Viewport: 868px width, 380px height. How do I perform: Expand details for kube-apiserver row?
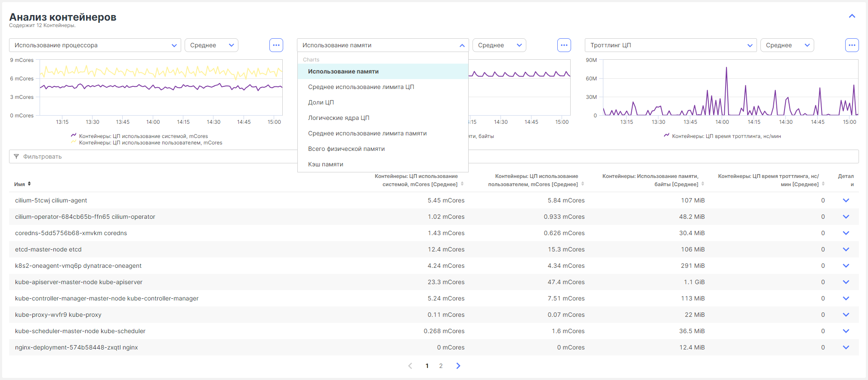pyautogui.click(x=846, y=282)
